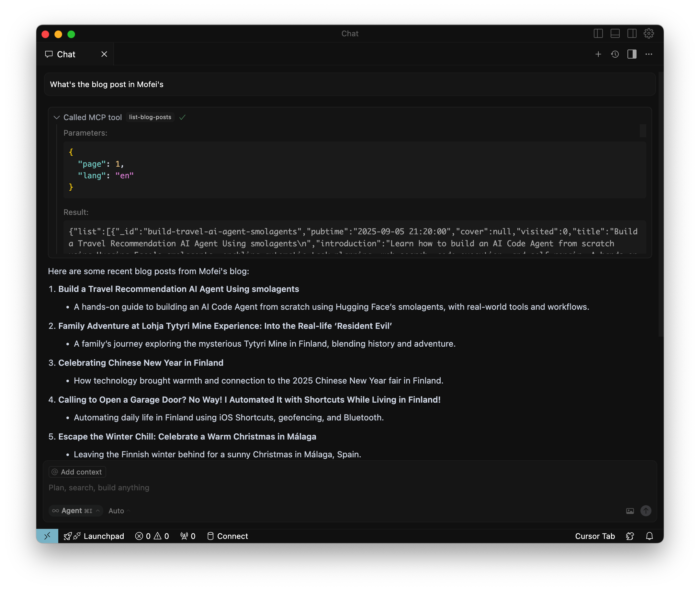This screenshot has width=700, height=591.
Task: Click Cursor Tab status item
Action: 595,536
